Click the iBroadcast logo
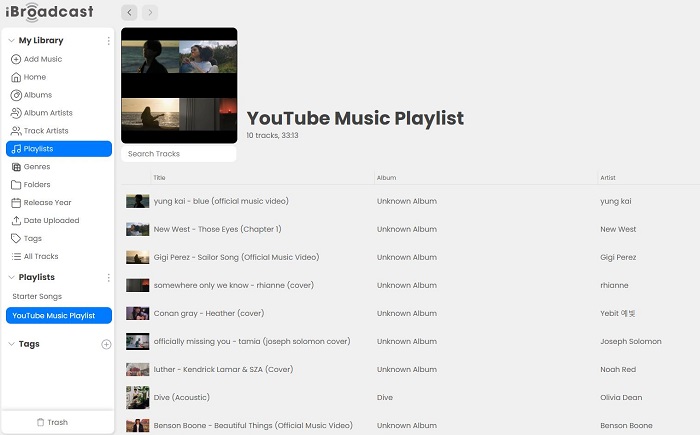The width and height of the screenshot is (700, 435). coord(49,12)
